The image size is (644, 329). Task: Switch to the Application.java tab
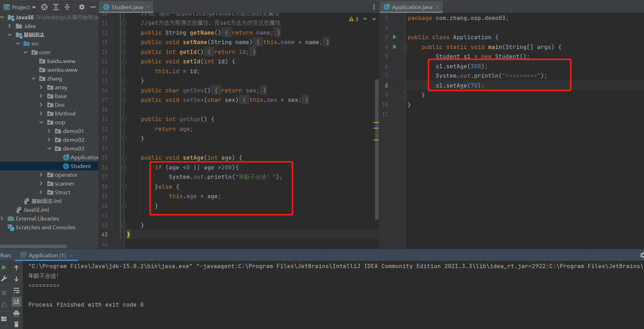pyautogui.click(x=412, y=7)
